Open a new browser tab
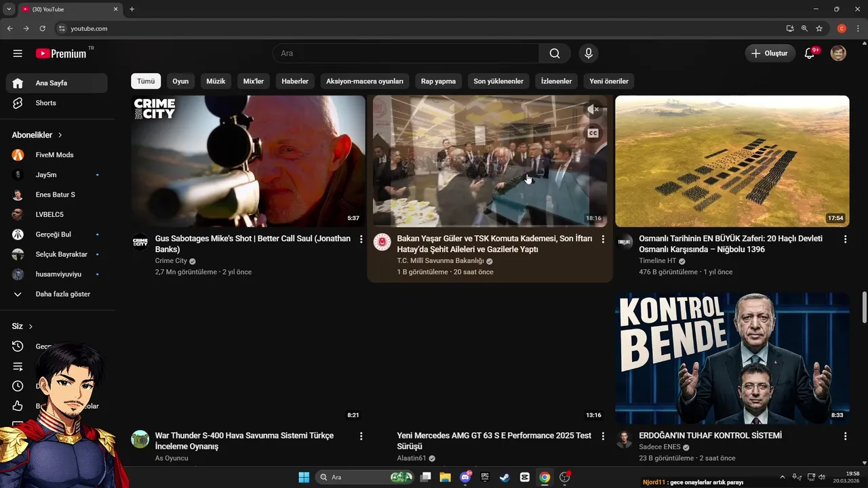The width and height of the screenshot is (868, 488). 132,9
